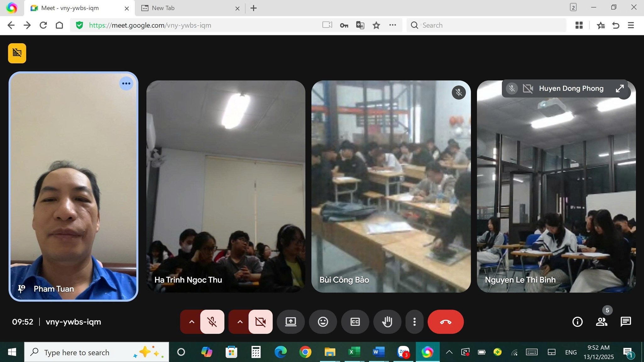Open the participants people panel
644x362 pixels.
[x=601, y=322]
